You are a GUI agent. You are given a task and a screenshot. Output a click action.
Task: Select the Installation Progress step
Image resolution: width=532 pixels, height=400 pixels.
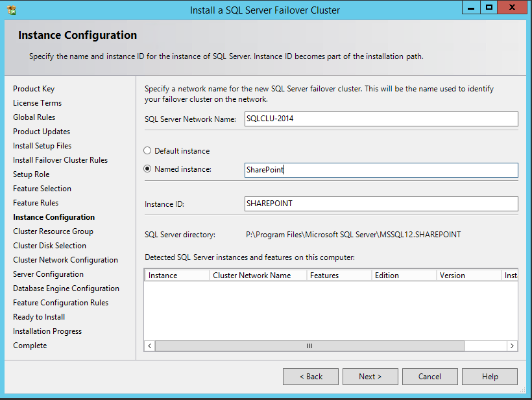click(x=47, y=331)
